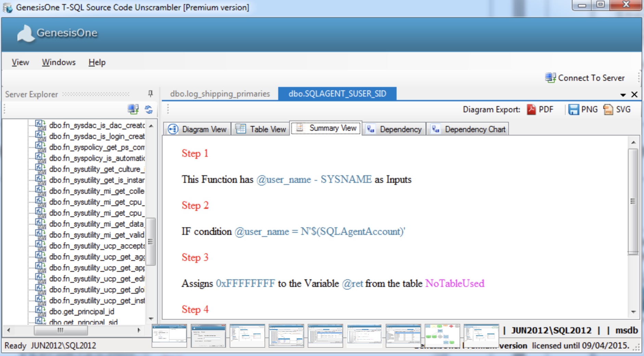
Task: Export diagram as PNG
Action: 583,110
